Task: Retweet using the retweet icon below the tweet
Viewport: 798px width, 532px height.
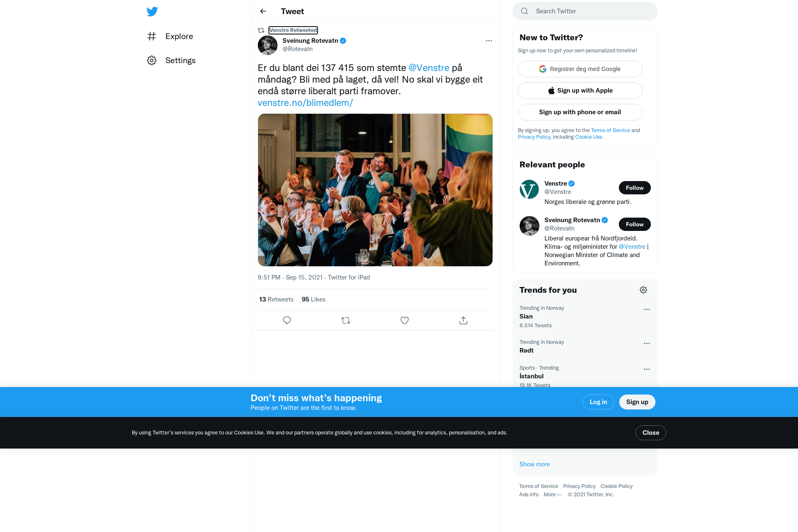Action: 346,321
